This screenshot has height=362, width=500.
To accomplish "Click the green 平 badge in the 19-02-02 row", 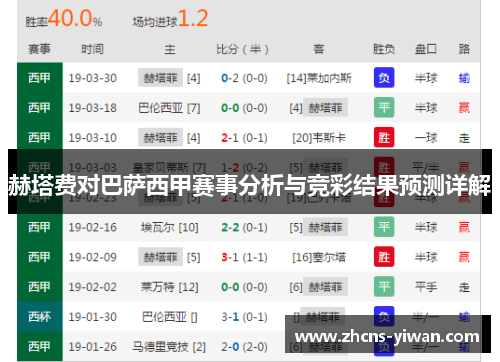I will pos(384,287).
